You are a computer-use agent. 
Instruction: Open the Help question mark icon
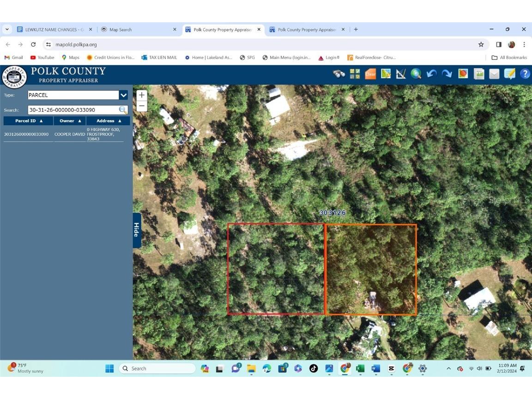tap(525, 73)
